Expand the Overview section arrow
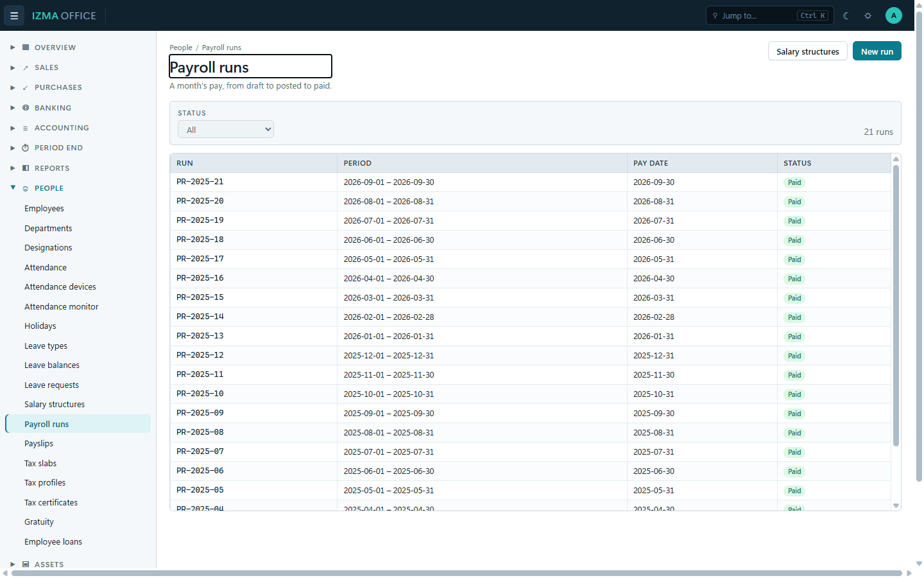924x578 pixels. (12, 48)
